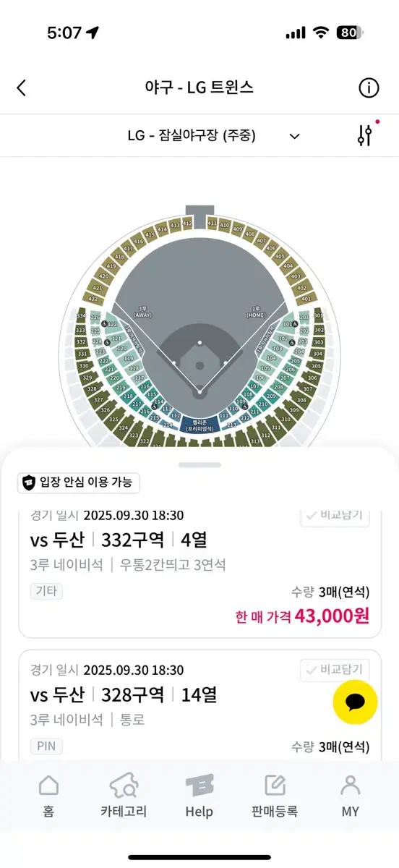Viewport: 399px width, 868px height.
Task: Go to the 홈 home icon
Action: pos(48,796)
